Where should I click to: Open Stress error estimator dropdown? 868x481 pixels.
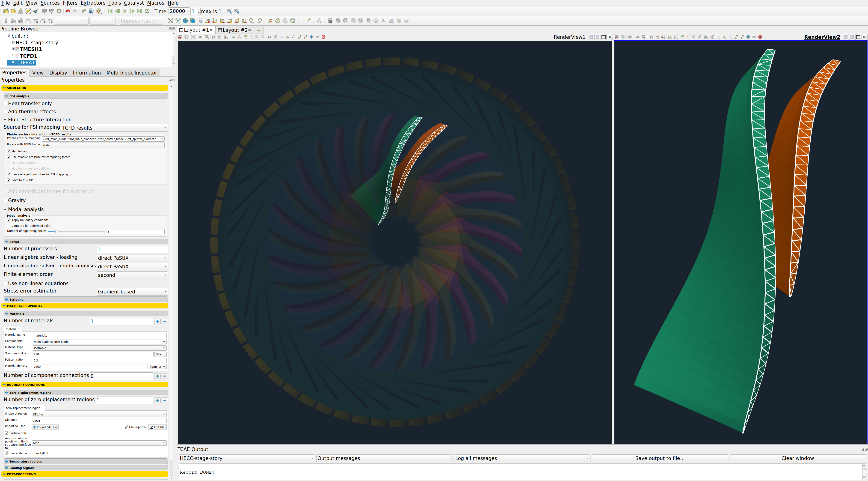click(132, 292)
